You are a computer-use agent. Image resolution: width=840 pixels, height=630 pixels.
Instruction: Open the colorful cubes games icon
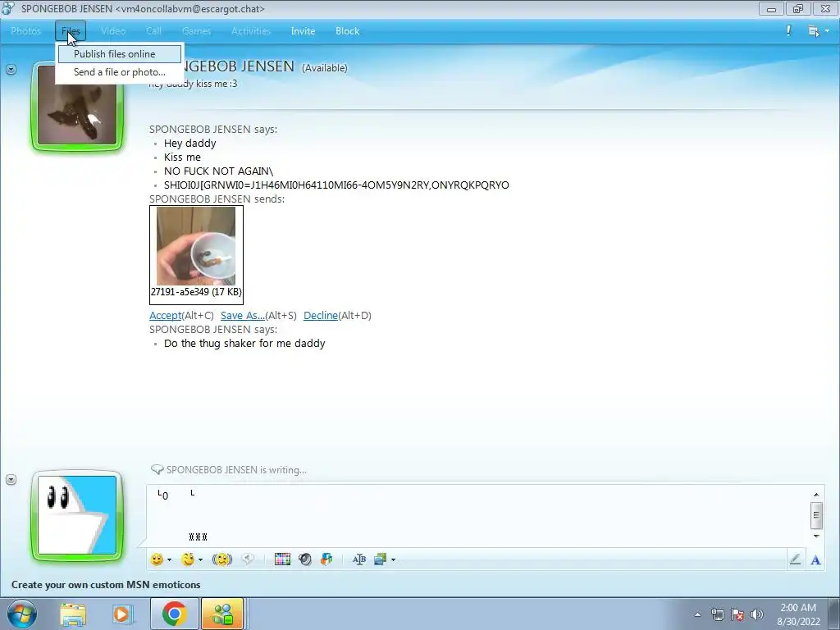click(x=326, y=559)
